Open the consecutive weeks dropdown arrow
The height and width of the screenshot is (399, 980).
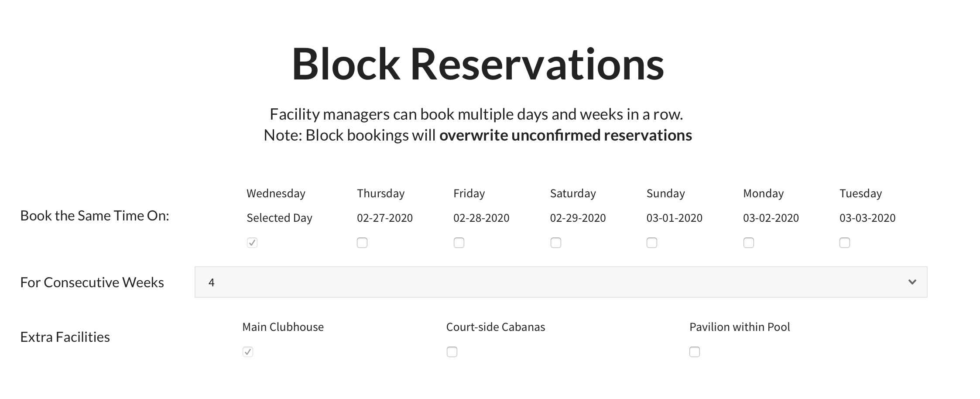pos(912,282)
